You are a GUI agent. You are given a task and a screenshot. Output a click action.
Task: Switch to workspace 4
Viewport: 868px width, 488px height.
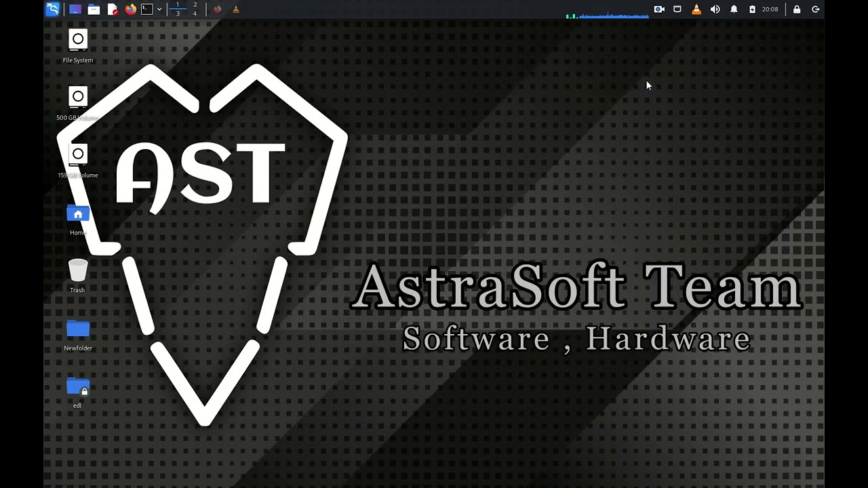(x=195, y=14)
